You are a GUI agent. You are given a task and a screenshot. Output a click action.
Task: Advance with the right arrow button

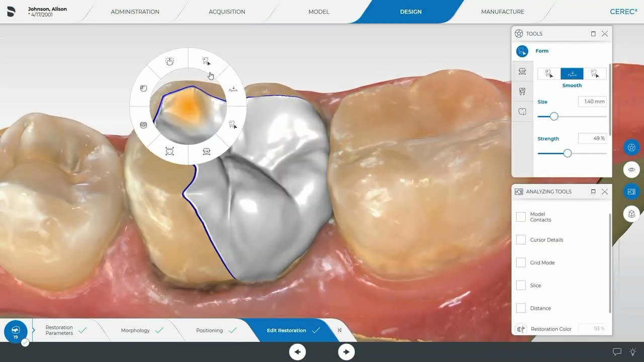coord(346,352)
